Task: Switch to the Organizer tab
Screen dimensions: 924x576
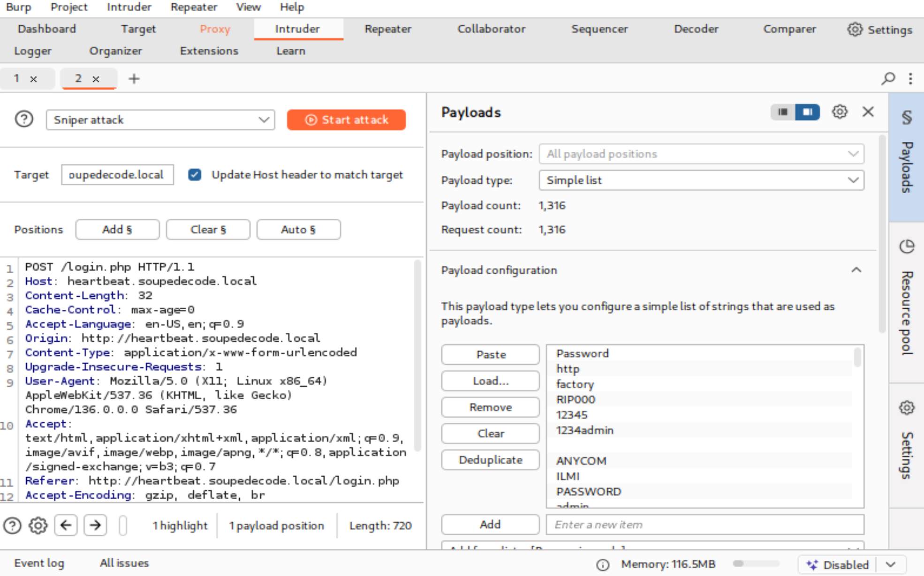Action: tap(115, 51)
